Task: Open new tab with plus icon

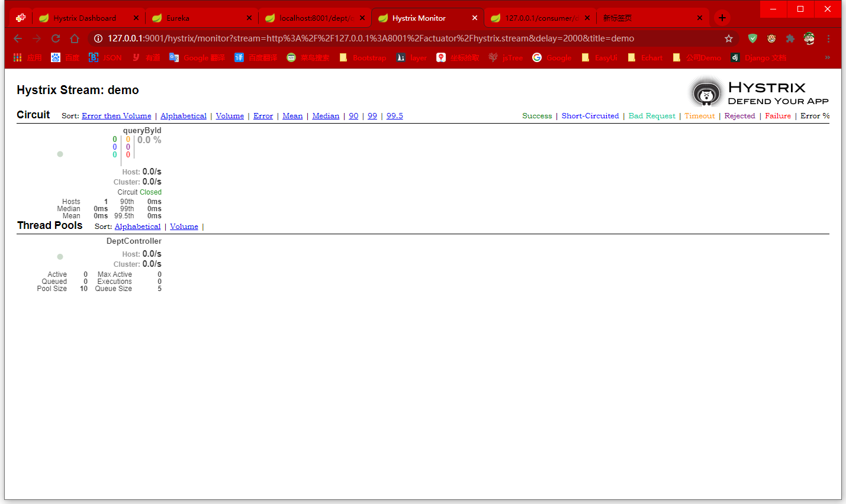Action: pos(722,18)
